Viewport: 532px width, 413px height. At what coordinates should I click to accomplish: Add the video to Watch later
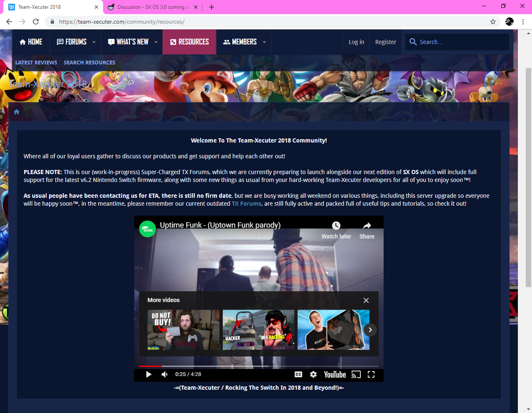coord(336,230)
